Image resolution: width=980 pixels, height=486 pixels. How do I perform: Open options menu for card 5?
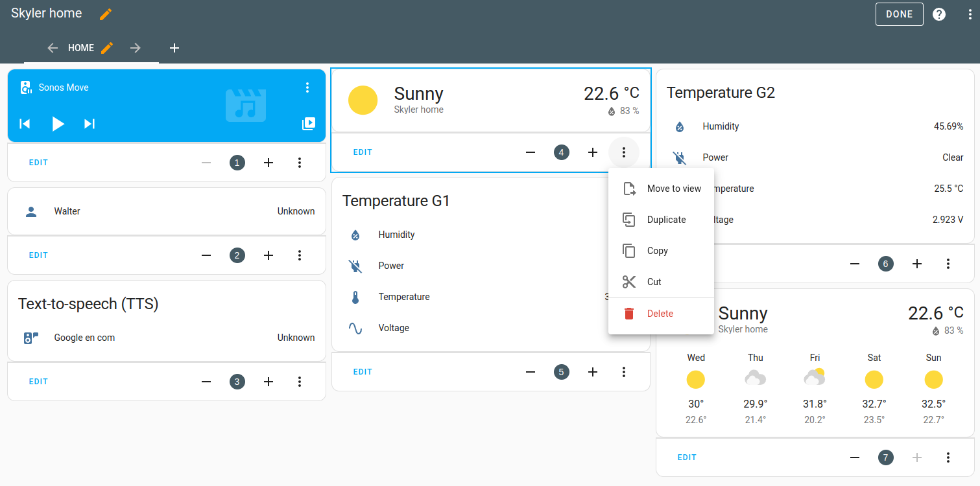tap(623, 372)
